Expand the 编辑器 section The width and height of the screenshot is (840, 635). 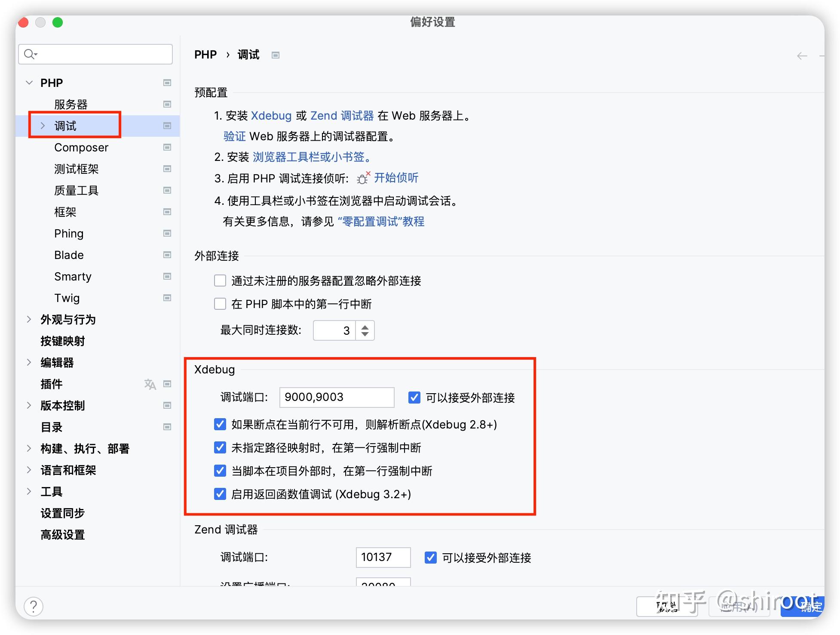(29, 362)
